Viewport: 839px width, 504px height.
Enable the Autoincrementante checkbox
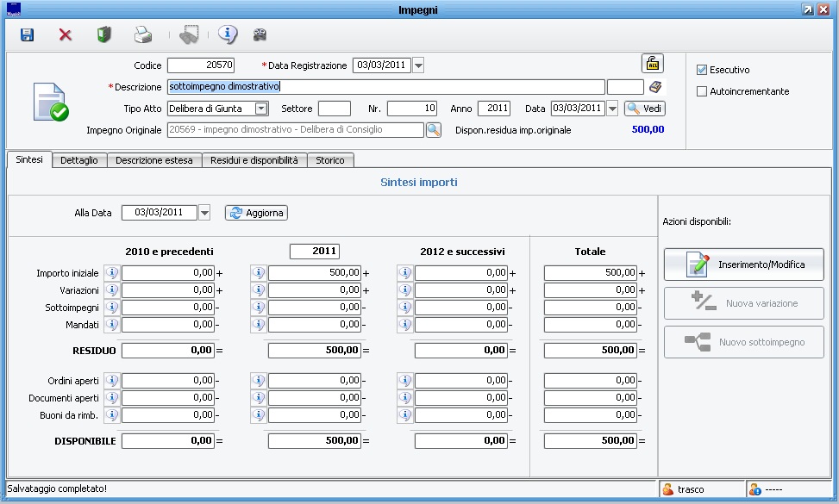(702, 91)
